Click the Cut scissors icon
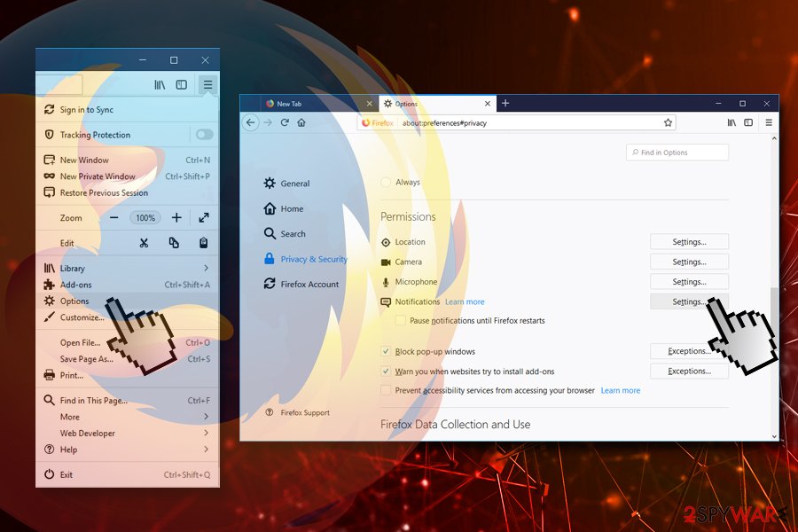This screenshot has height=532, width=798. coord(144,243)
